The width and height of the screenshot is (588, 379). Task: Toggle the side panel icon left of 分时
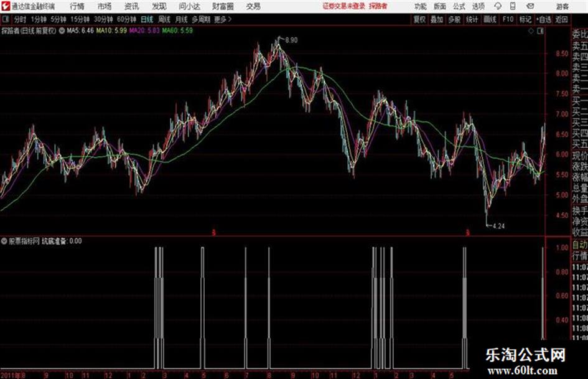coord(5,19)
